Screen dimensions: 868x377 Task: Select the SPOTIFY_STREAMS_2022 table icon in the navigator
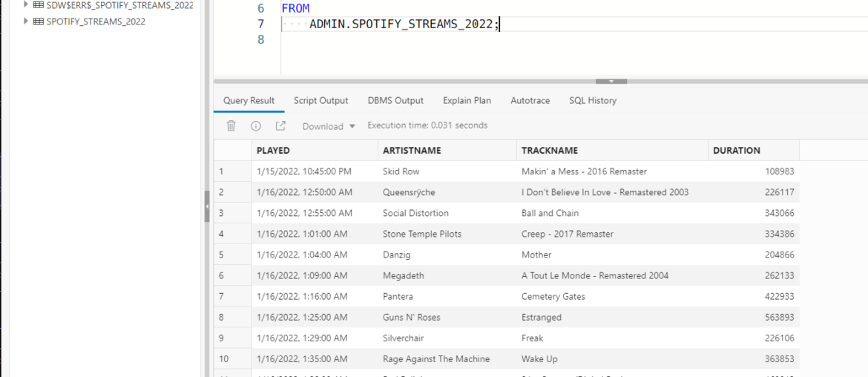[39, 22]
